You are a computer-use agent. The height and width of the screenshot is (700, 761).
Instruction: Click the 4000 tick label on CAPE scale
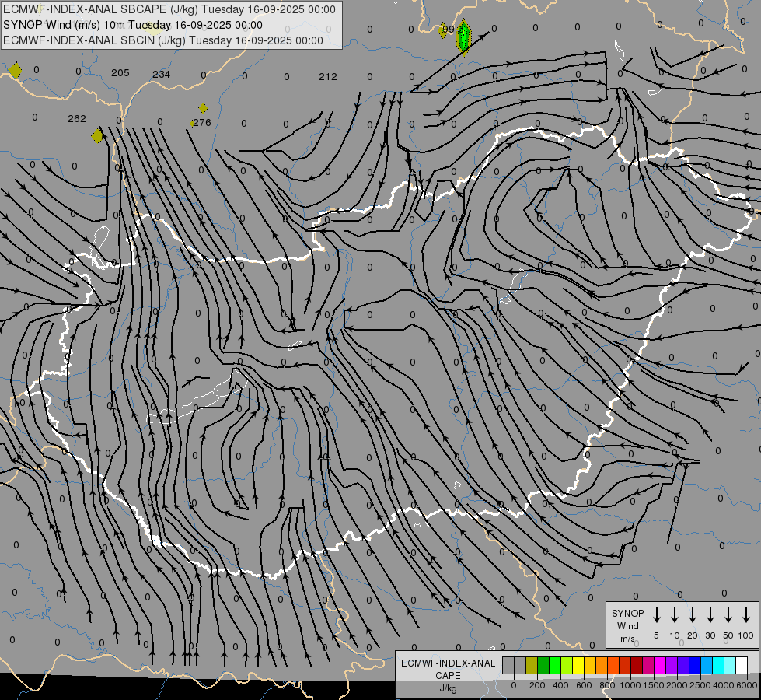(724, 685)
